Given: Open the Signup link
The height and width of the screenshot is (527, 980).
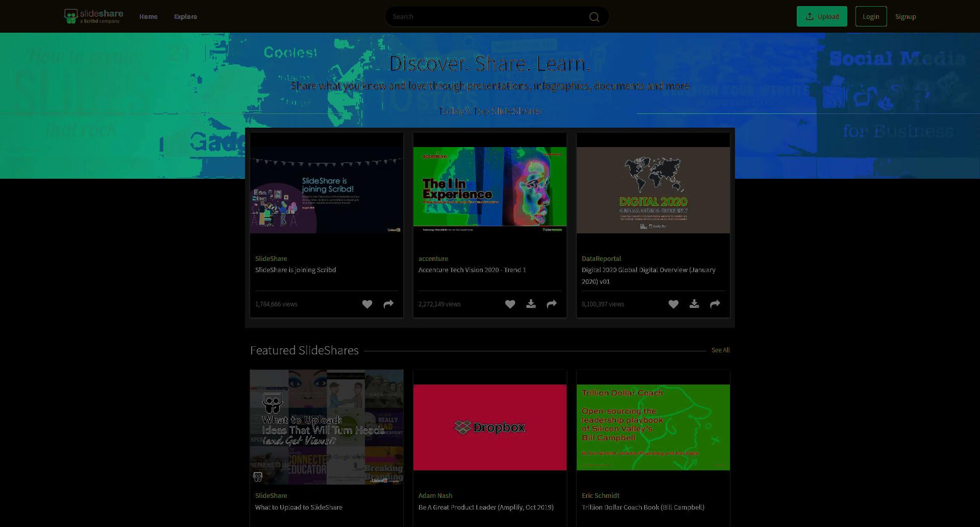Looking at the screenshot, I should [905, 16].
